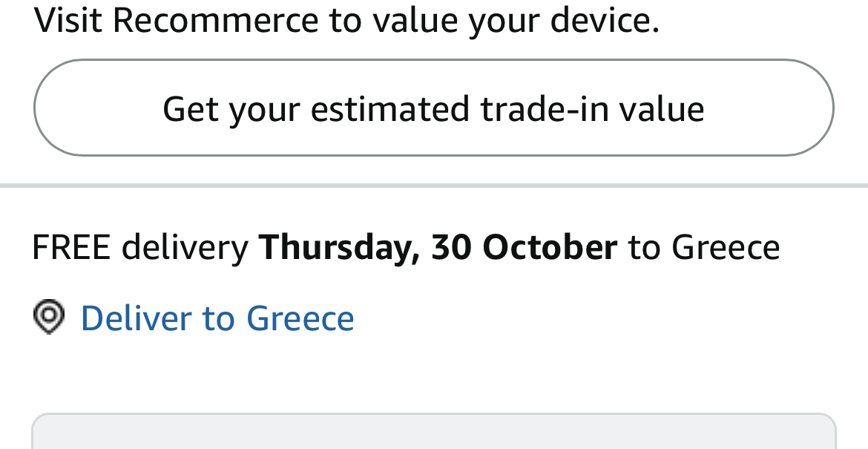Click the word "estimated" inside the button
This screenshot has height=449, width=868.
point(390,108)
